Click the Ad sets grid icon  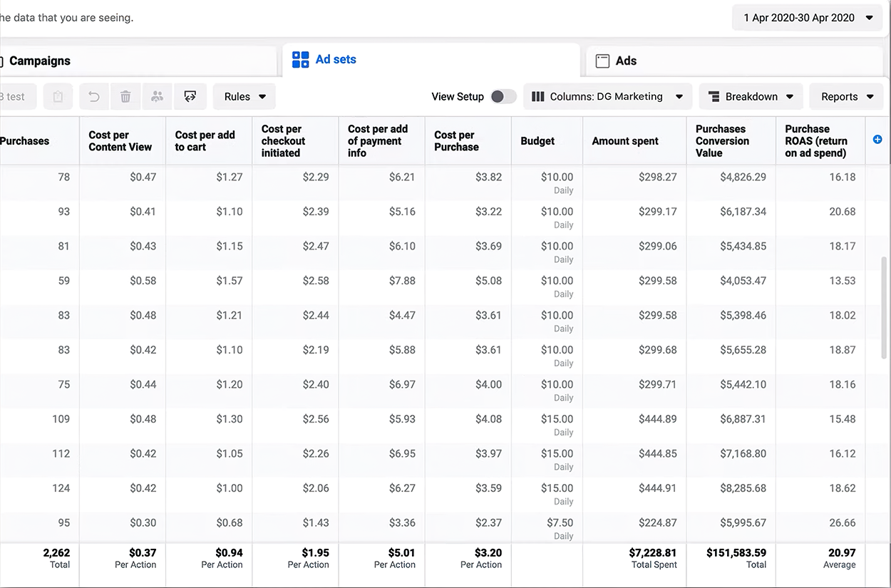[x=301, y=60]
